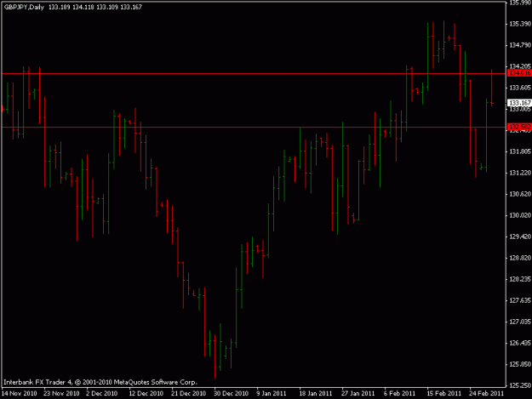The width and height of the screenshot is (532, 399).
Task: Click the price scale value 129.420
Action: pyautogui.click(x=520, y=237)
